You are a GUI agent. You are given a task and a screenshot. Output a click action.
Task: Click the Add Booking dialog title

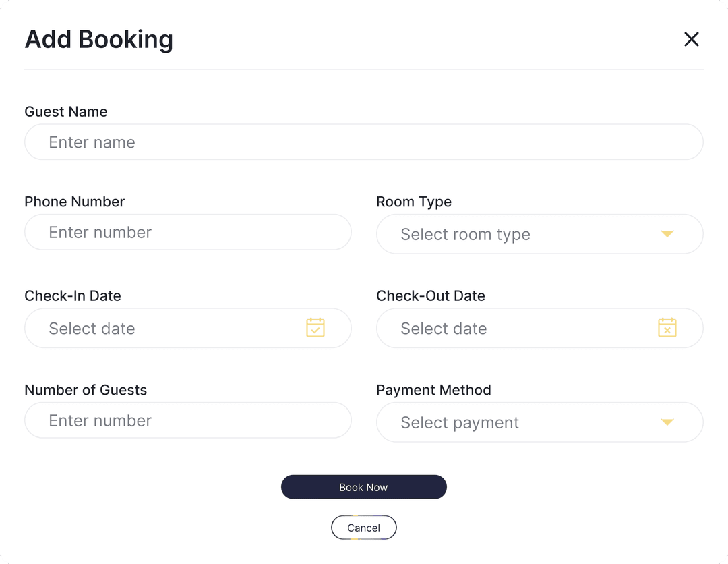98,39
